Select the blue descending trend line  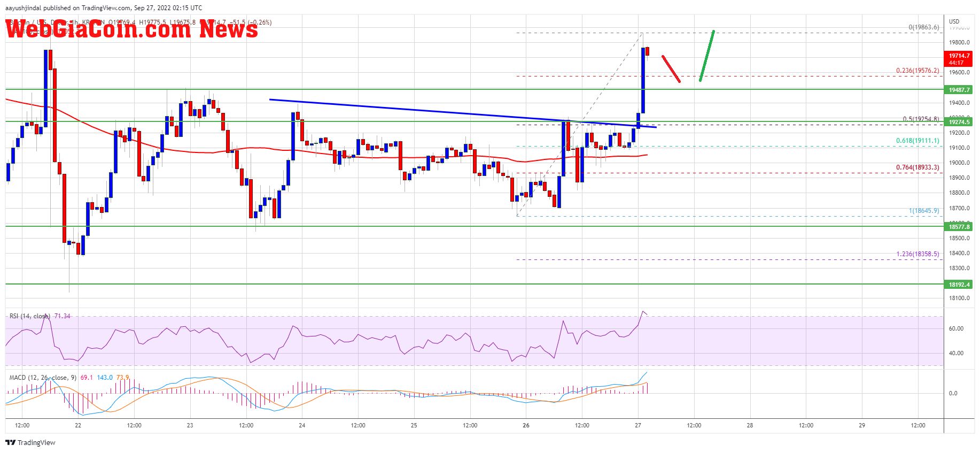[x=463, y=113]
